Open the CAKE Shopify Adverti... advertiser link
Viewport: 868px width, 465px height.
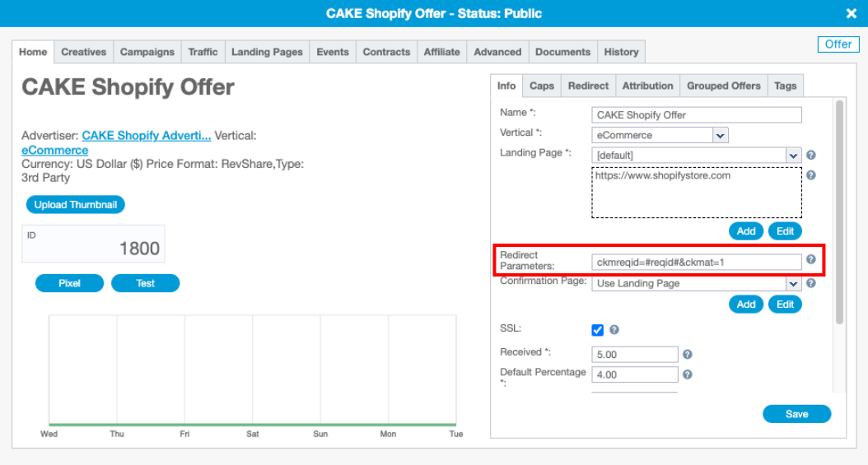coord(147,136)
